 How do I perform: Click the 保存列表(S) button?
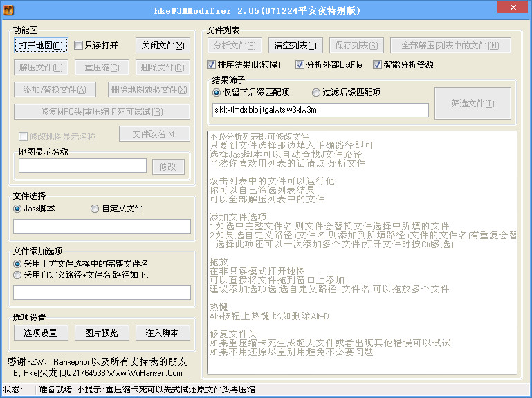point(356,46)
